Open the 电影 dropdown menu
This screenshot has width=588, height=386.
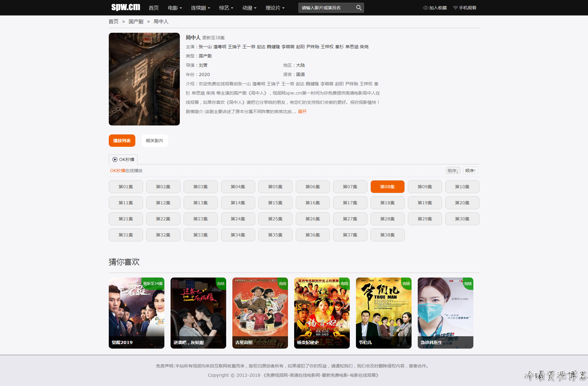coord(175,8)
